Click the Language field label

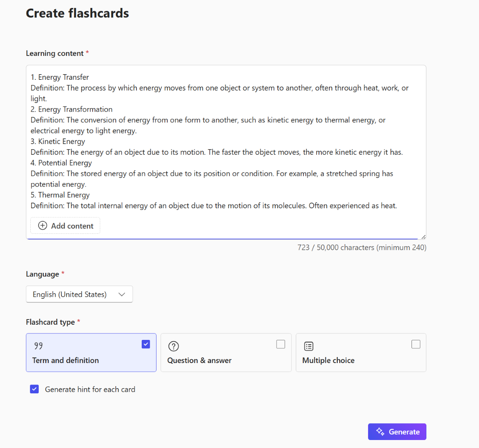[42, 274]
